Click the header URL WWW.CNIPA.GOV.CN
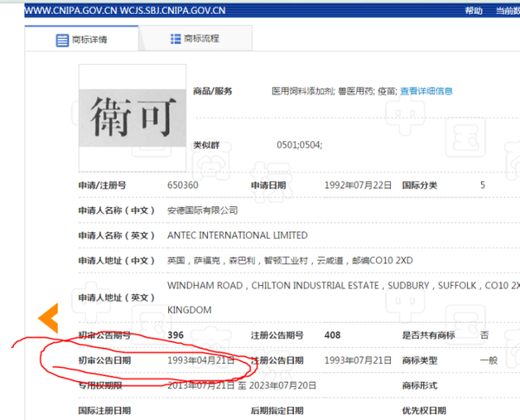520x420 pixels. [x=71, y=10]
